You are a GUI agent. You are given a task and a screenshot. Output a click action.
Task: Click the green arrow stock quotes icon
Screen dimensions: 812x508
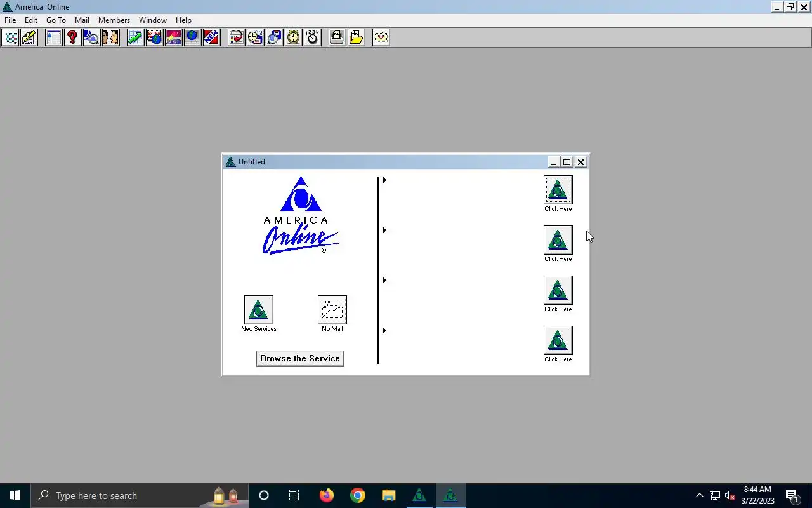[x=135, y=37]
